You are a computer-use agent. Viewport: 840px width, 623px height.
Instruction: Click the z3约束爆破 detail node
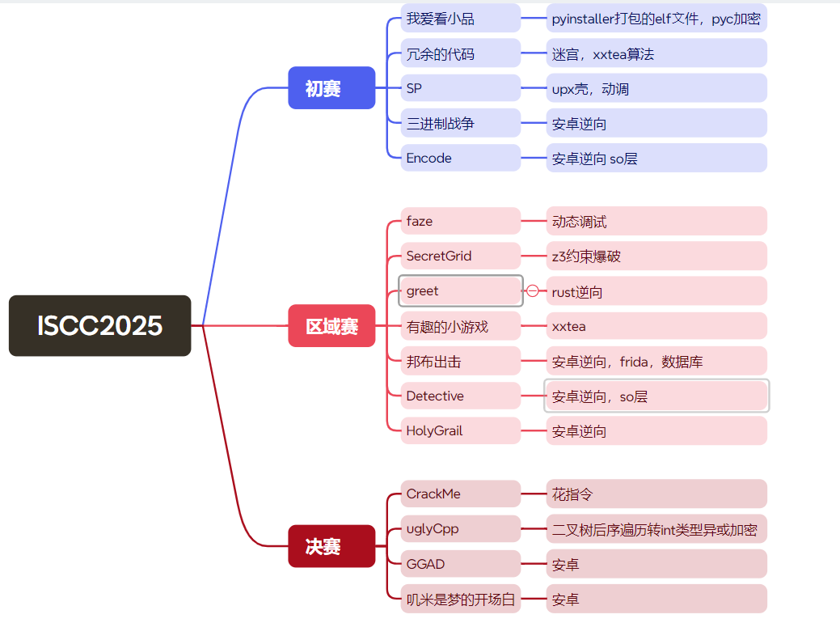(656, 256)
